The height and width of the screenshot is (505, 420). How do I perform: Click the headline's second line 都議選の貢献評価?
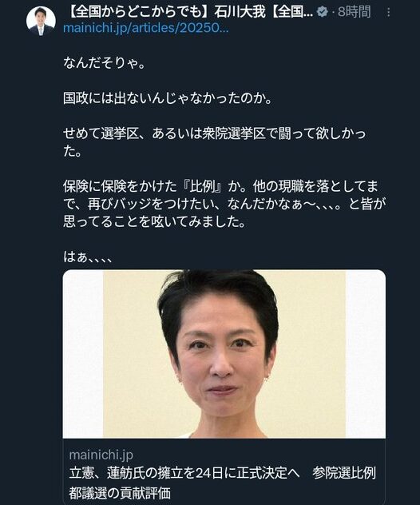pos(120,493)
